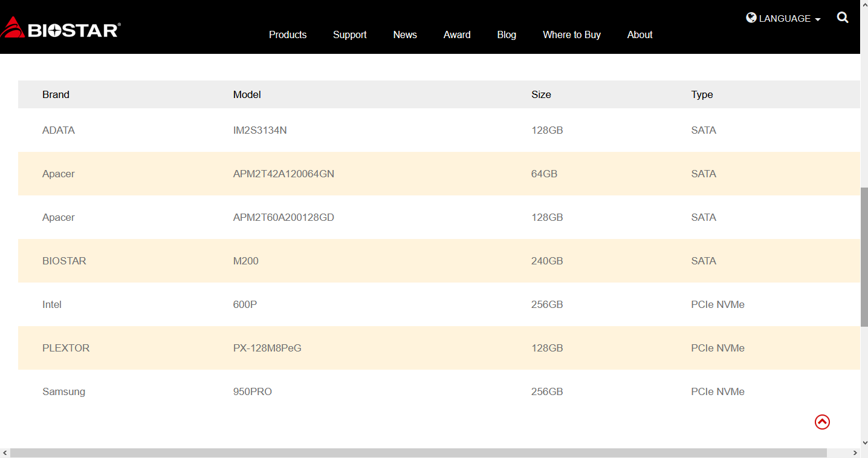This screenshot has width=868, height=458.
Task: Click PCIe NVMe in the Samsung row
Action: tap(718, 391)
